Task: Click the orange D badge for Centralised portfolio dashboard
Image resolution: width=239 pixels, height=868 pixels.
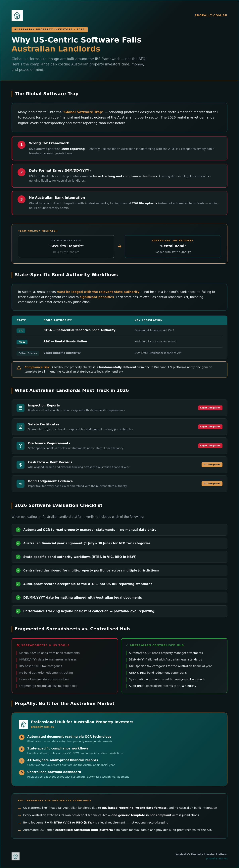Action: pyautogui.click(x=22, y=772)
